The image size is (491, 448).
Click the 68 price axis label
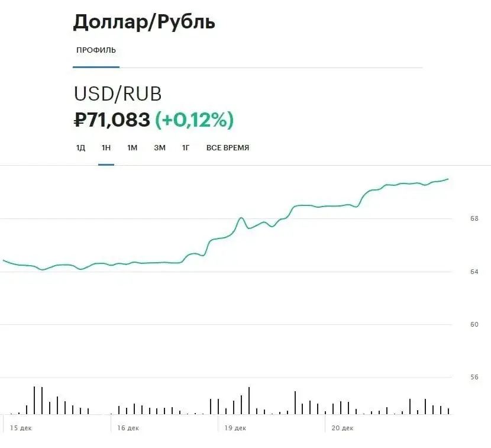[x=457, y=218]
